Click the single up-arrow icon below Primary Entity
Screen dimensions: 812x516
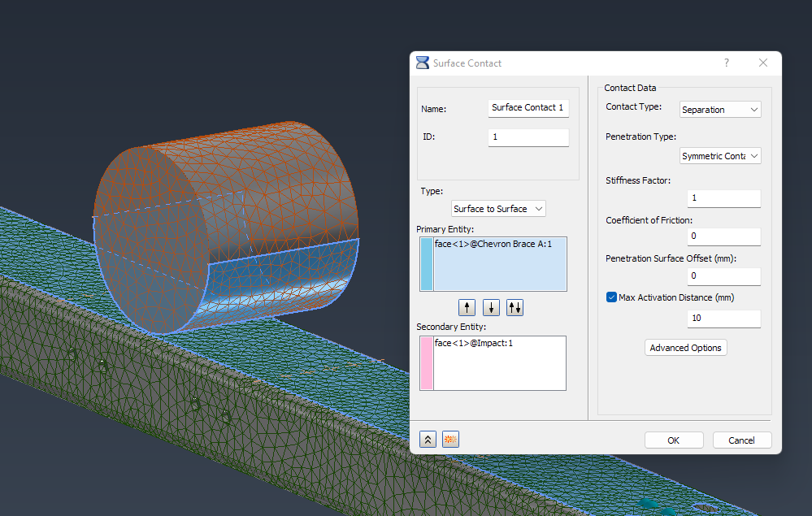tap(467, 307)
